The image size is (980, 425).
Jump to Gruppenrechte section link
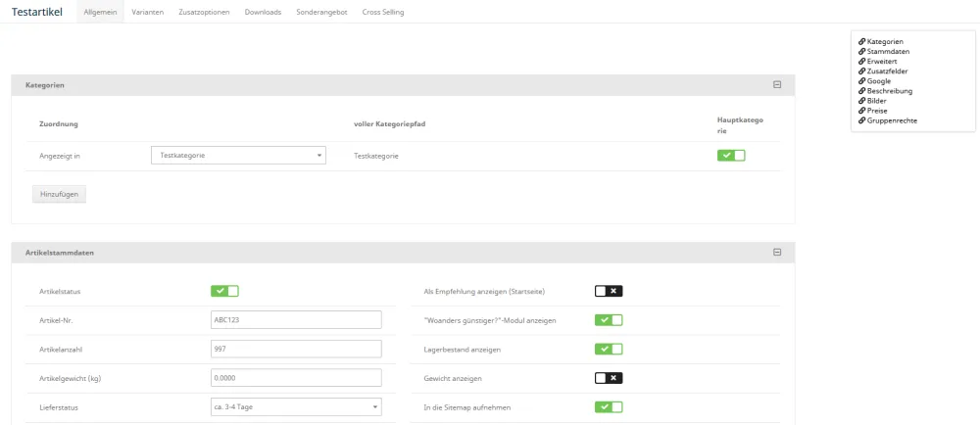pos(893,120)
